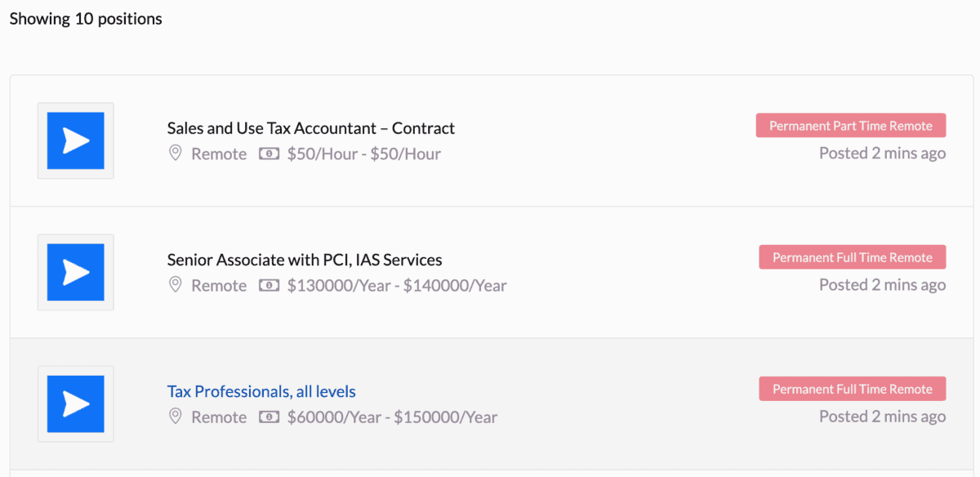Click the banknote icon next to $50/Hour salary
This screenshot has height=477, width=980.
(x=269, y=153)
